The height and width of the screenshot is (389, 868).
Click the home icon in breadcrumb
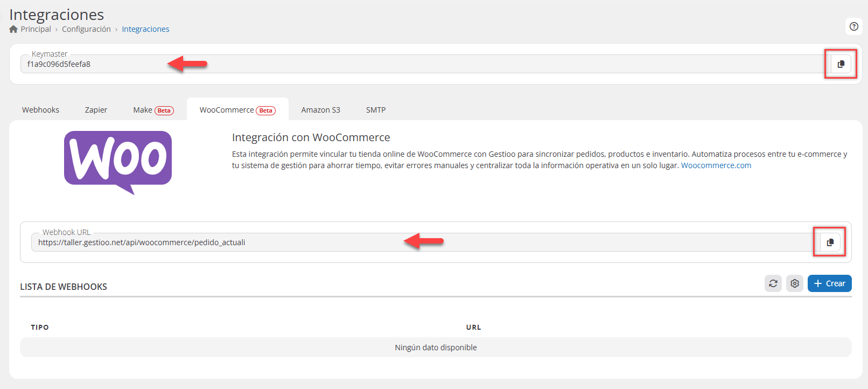13,29
